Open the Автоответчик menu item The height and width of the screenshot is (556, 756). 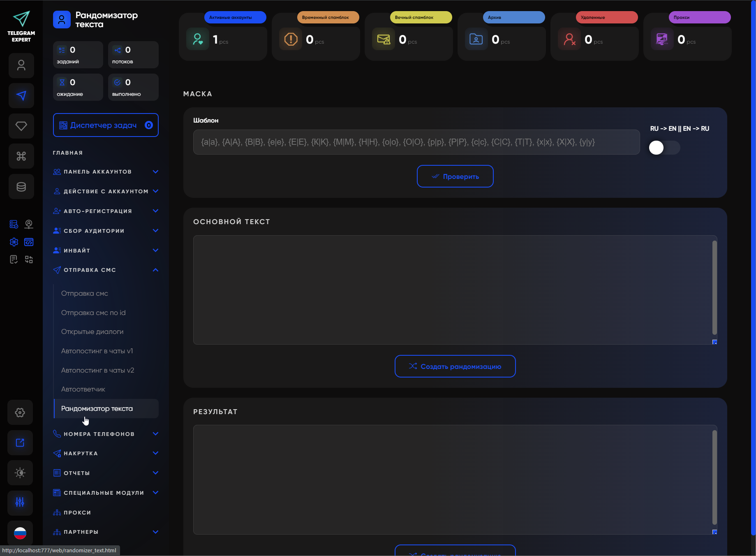point(83,389)
